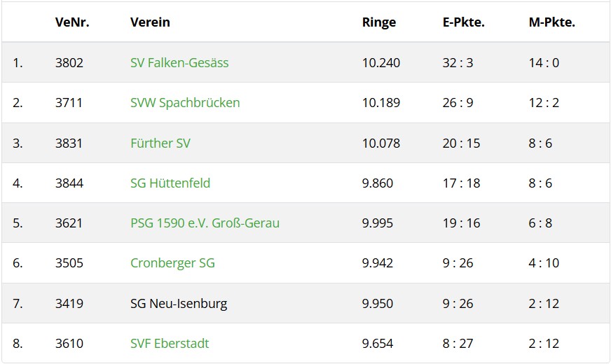Select the PSG 1590 e.V. Groß-Gerau link
Viewport: 611px width, 364px height.
(205, 223)
